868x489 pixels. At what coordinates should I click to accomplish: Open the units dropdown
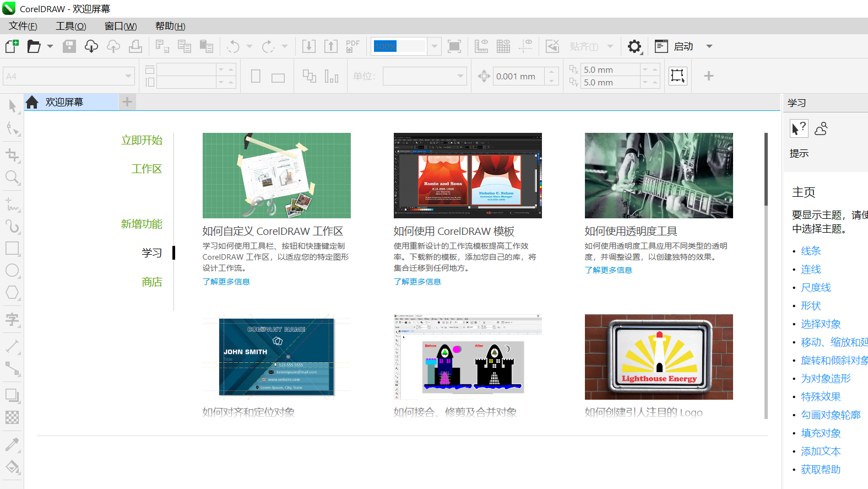click(461, 76)
